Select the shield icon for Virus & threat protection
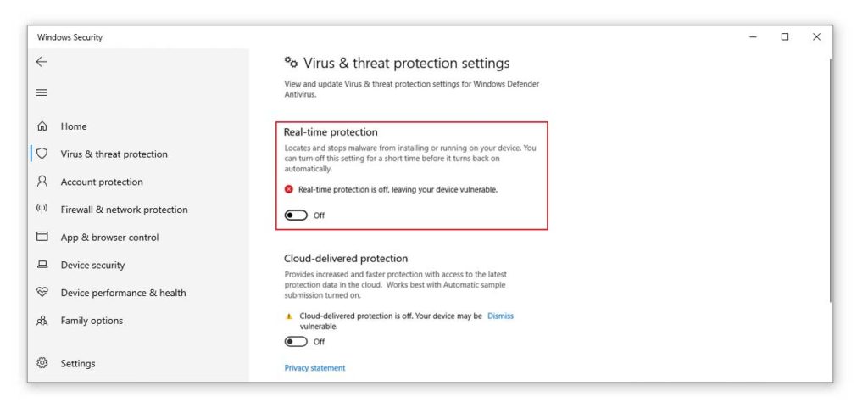868x414 pixels. (42, 154)
